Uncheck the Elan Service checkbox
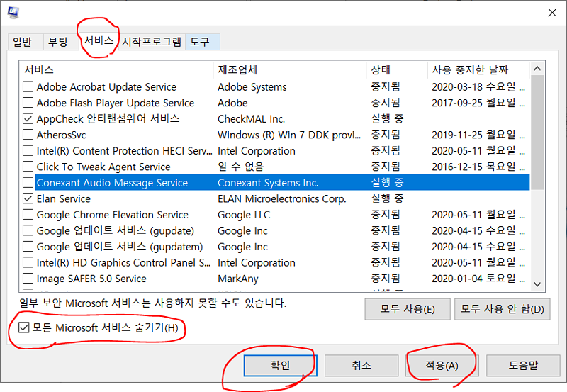Screen dimensions: 567x392 28,198
